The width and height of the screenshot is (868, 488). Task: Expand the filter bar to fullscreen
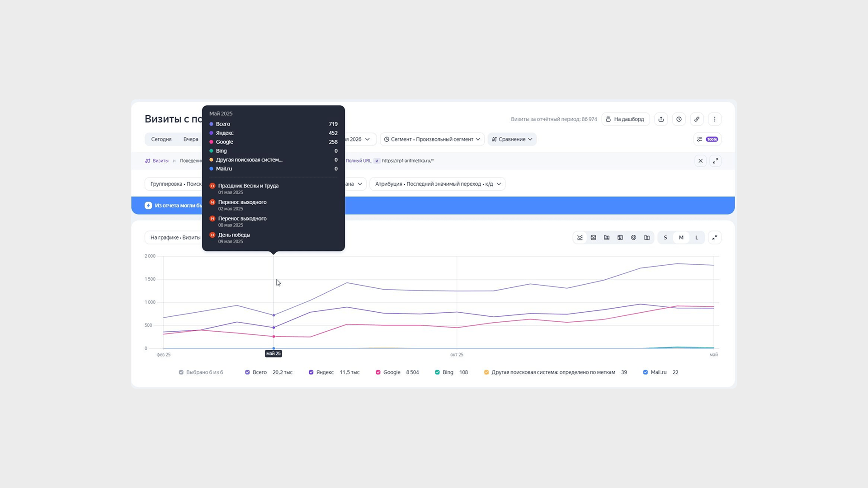click(x=715, y=161)
